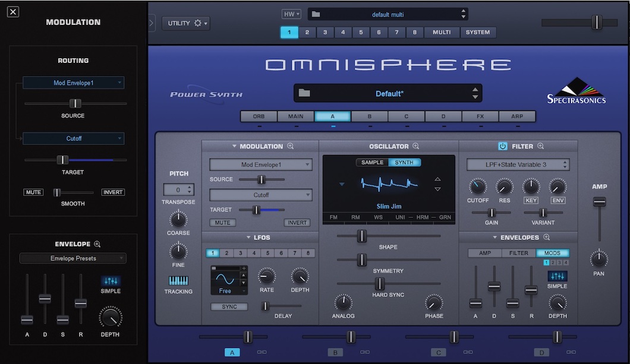630x364 pixels.
Task: Toggle Invert in main Modulation section
Action: click(297, 222)
